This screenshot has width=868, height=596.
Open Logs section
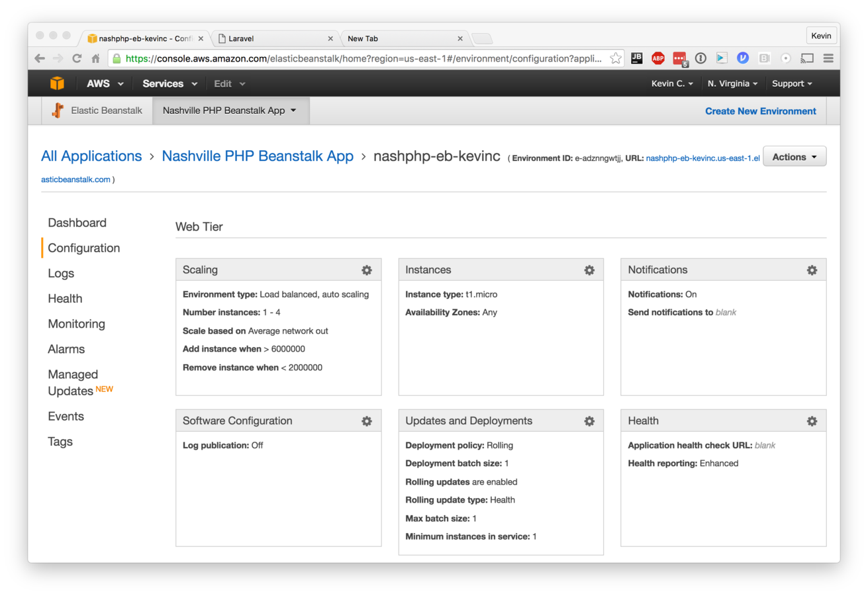point(61,273)
